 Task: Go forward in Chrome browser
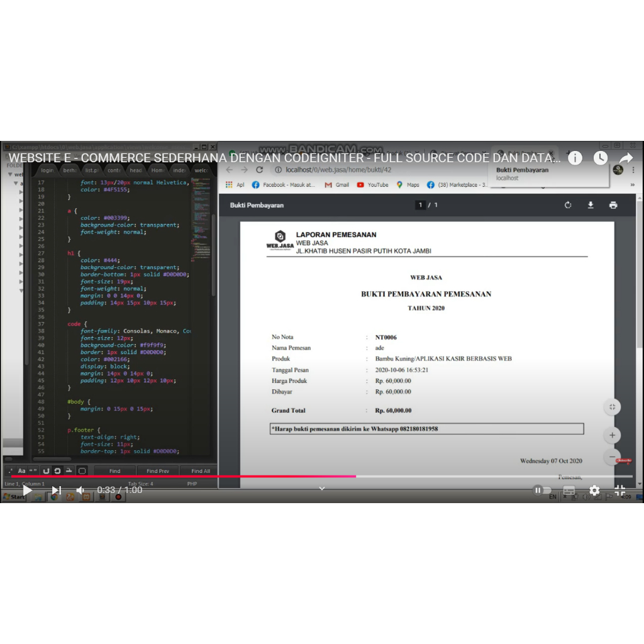(x=245, y=170)
